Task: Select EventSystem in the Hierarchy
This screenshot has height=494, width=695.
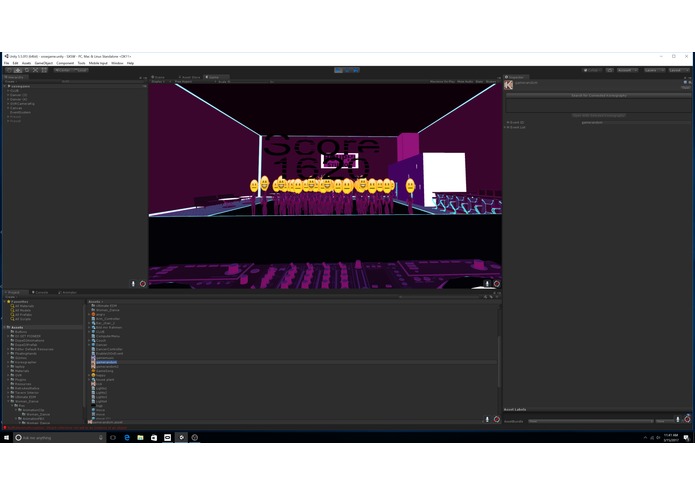Action: click(20, 113)
